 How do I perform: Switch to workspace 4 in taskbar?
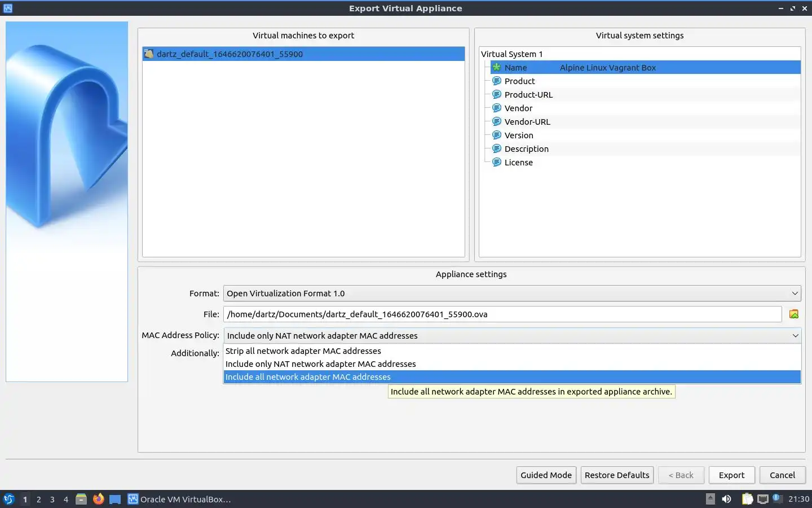coord(66,499)
